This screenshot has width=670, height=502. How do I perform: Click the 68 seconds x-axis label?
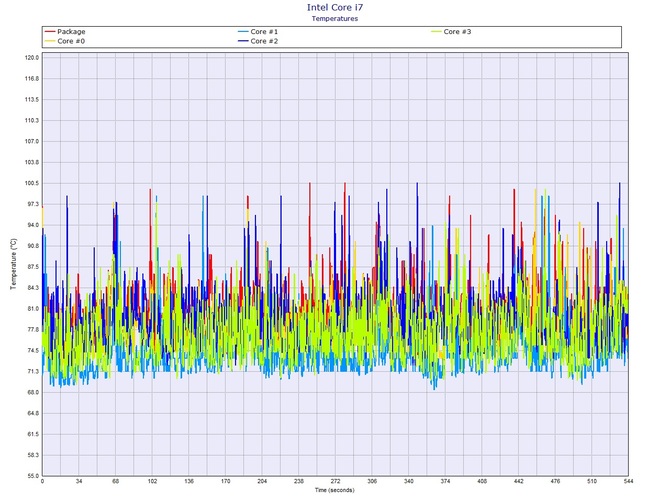pos(115,481)
